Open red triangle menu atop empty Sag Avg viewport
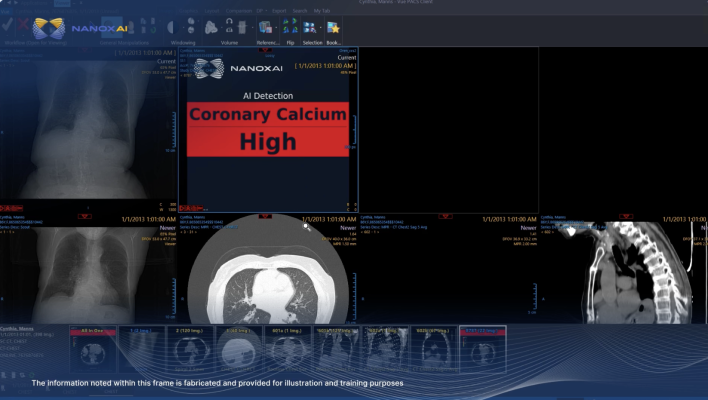 coord(445,217)
